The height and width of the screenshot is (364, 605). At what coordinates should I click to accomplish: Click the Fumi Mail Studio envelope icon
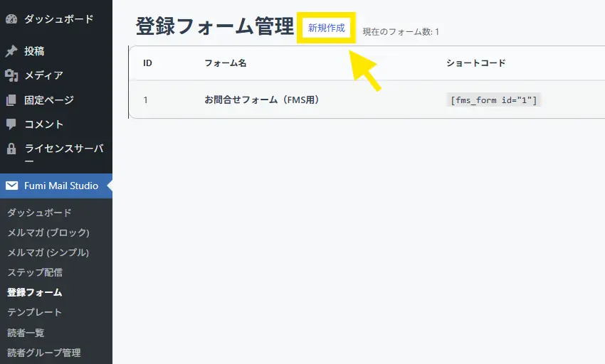[11, 186]
